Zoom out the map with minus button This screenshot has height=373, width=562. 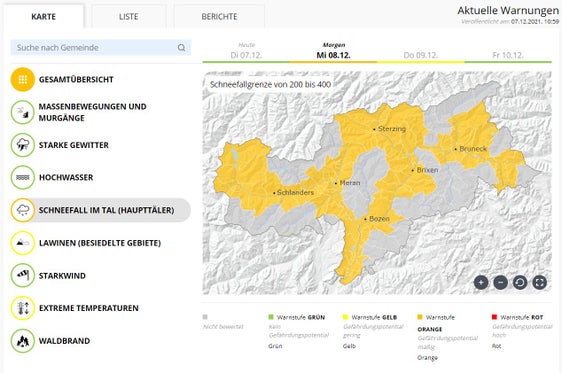click(500, 283)
